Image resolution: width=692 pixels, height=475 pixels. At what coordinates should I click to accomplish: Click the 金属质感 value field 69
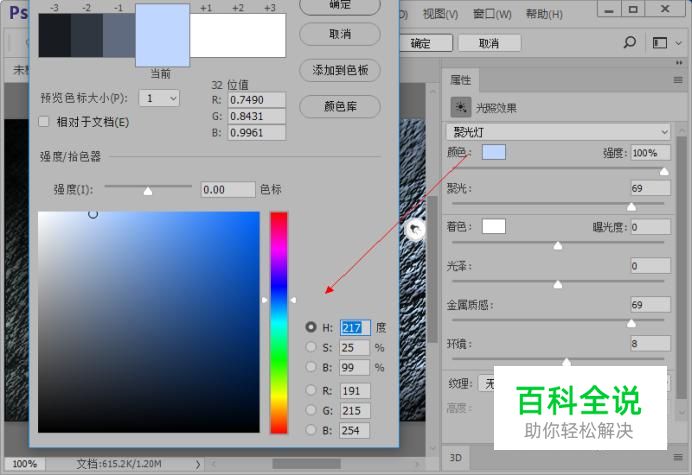click(651, 305)
